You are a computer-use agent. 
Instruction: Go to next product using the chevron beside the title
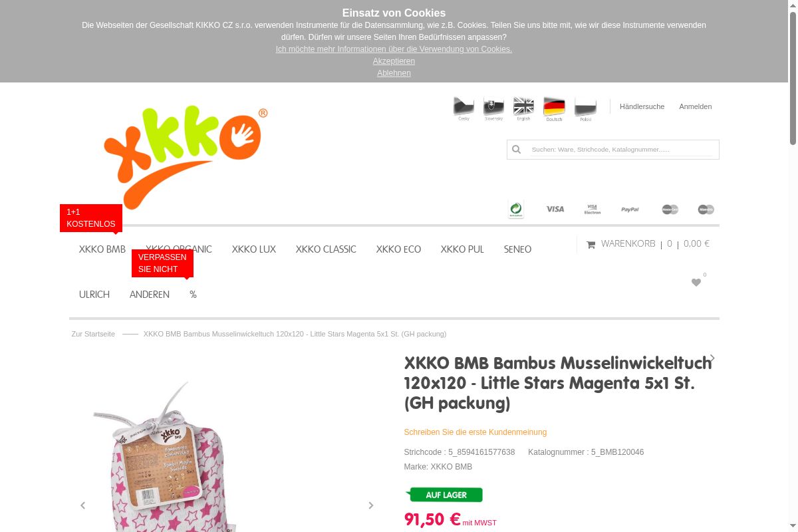712,358
